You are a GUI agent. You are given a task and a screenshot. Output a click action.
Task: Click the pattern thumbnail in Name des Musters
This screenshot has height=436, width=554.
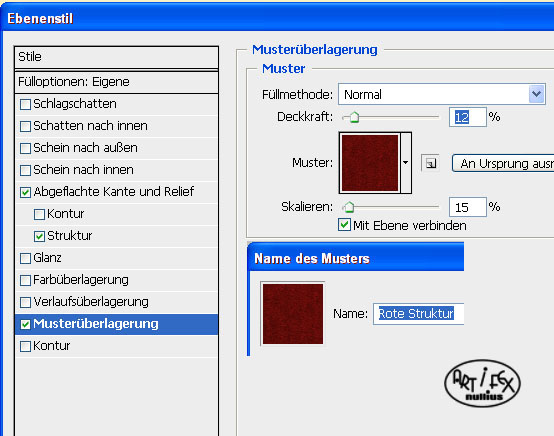point(293,313)
